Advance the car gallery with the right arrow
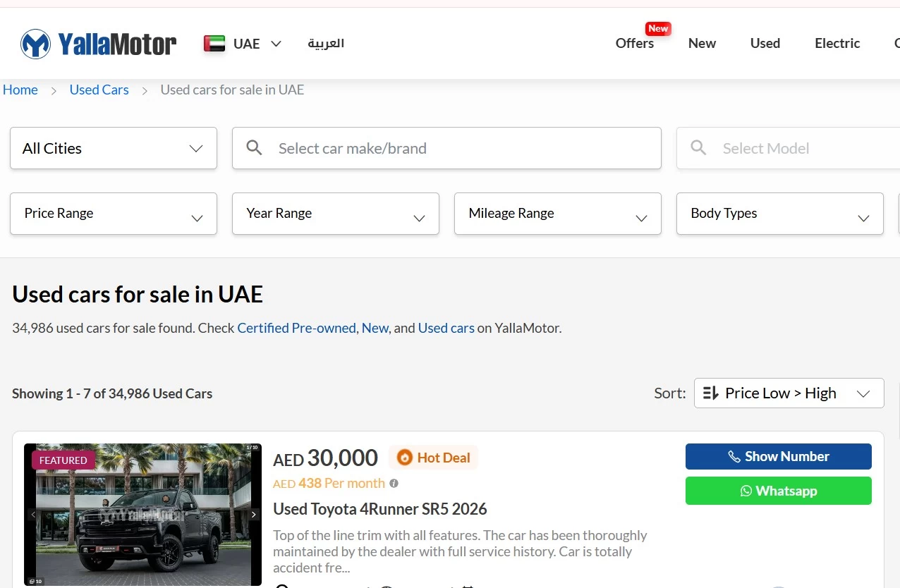This screenshot has height=588, width=900. (x=254, y=515)
